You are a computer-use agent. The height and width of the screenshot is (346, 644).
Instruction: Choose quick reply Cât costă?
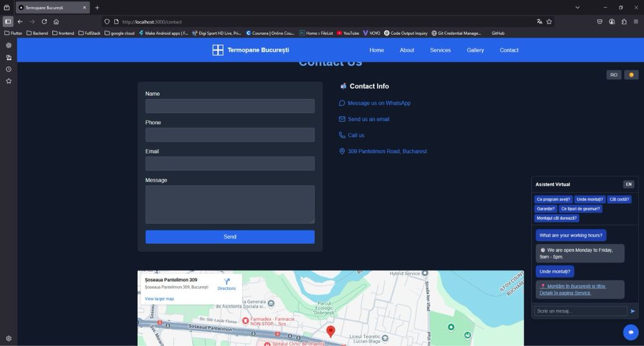pyautogui.click(x=620, y=199)
